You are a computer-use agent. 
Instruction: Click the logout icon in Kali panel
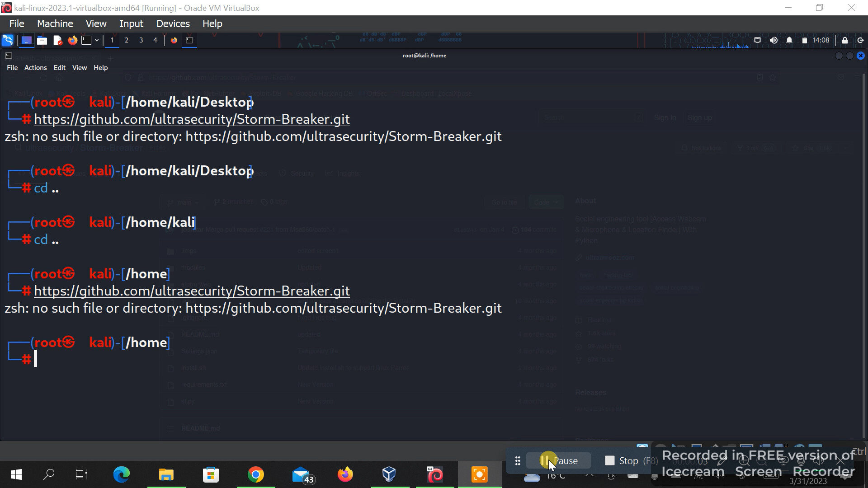[860, 40]
